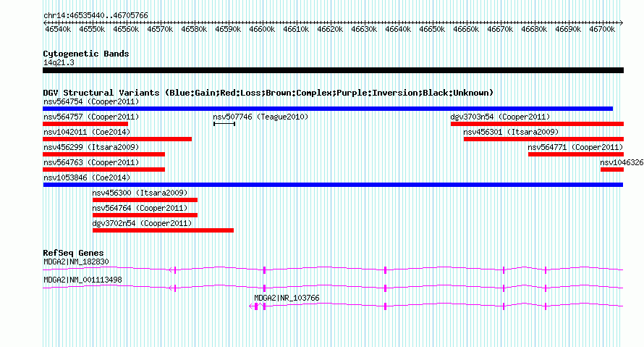The width and height of the screenshot is (644, 347).
Task: Click the 46590k ruler label
Action: (x=228, y=29)
